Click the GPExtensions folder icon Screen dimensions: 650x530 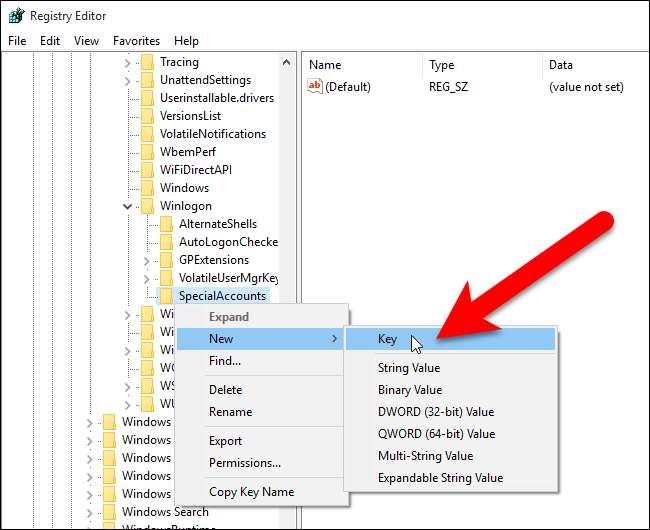coord(167,260)
